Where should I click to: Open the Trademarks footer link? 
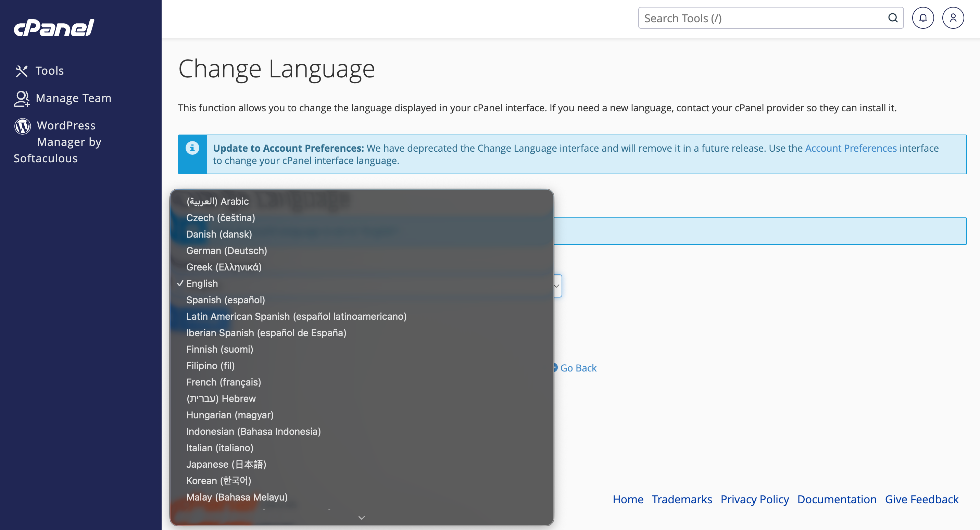[x=682, y=499]
